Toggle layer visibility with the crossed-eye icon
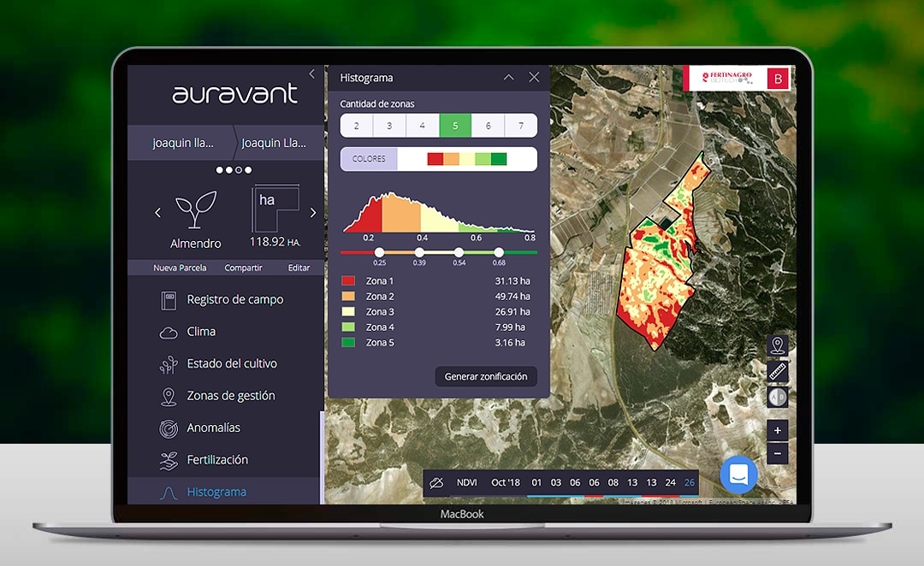 click(x=436, y=483)
